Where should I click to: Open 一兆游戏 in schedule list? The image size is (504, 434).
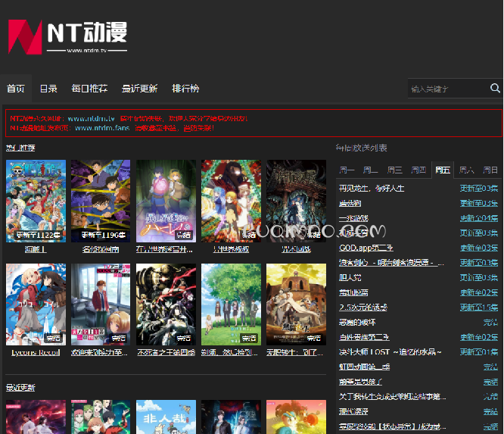(x=353, y=218)
